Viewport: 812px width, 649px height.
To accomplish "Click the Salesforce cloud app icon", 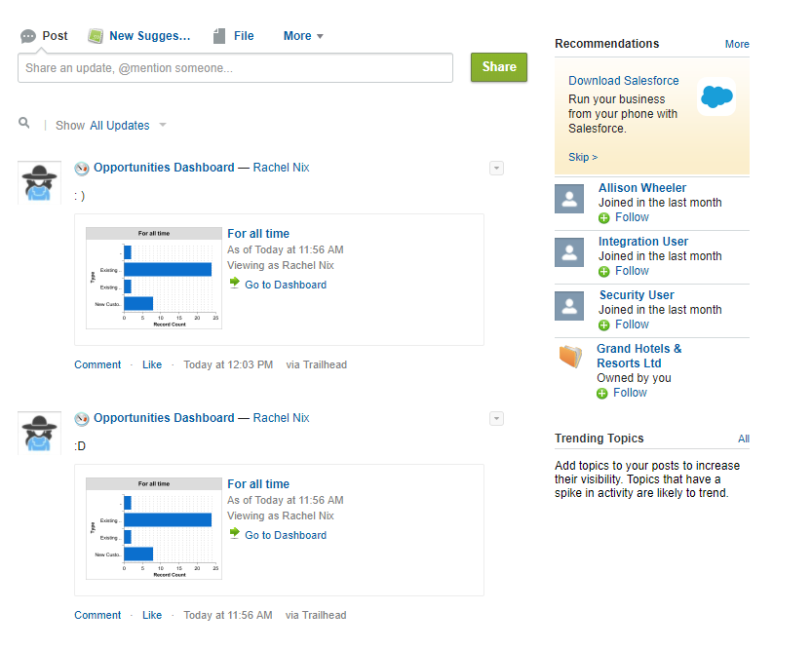I will pos(716,96).
